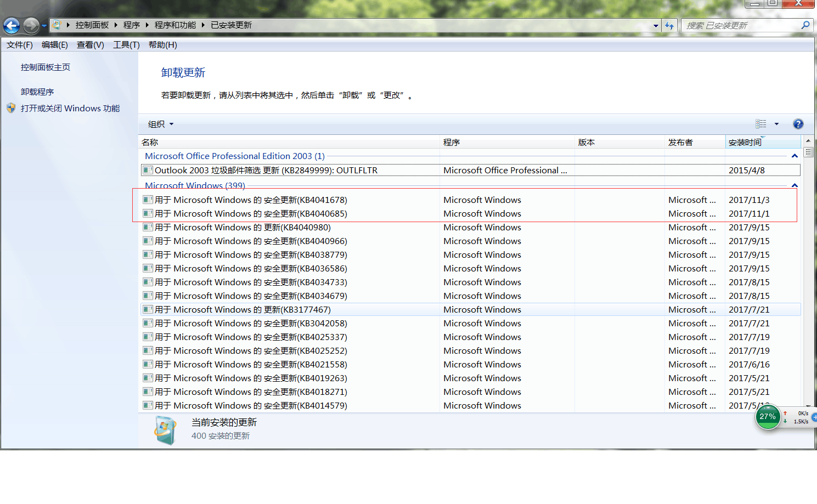Click the update icon for KB4041678
This screenshot has width=817, height=504.
coord(147,200)
